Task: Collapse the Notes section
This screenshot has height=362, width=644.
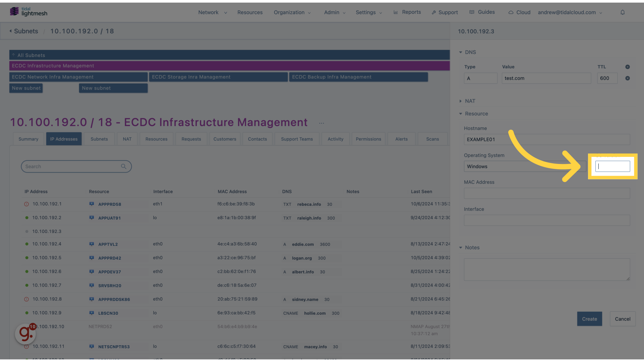Action: click(x=469, y=247)
